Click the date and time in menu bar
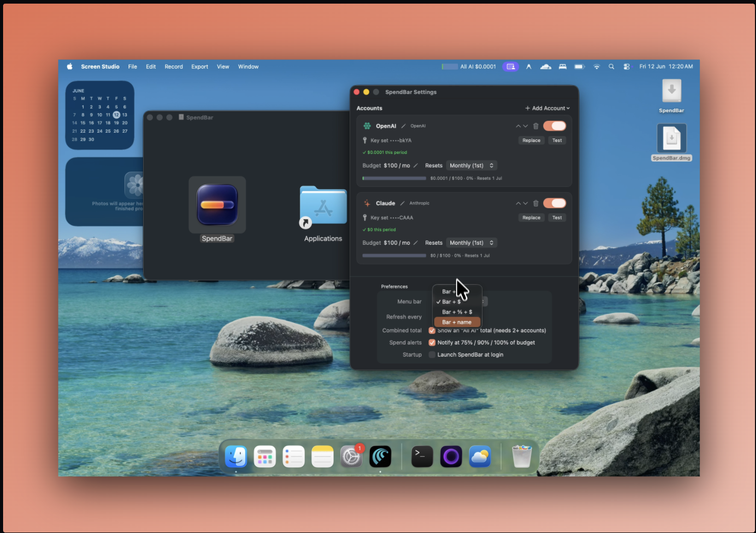The width and height of the screenshot is (756, 533). [666, 67]
